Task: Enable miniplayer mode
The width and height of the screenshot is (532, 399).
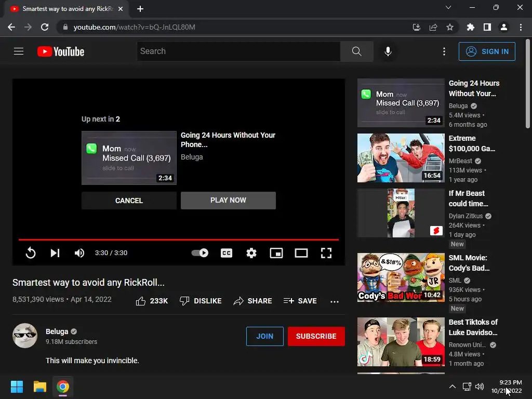Action: pos(276,253)
